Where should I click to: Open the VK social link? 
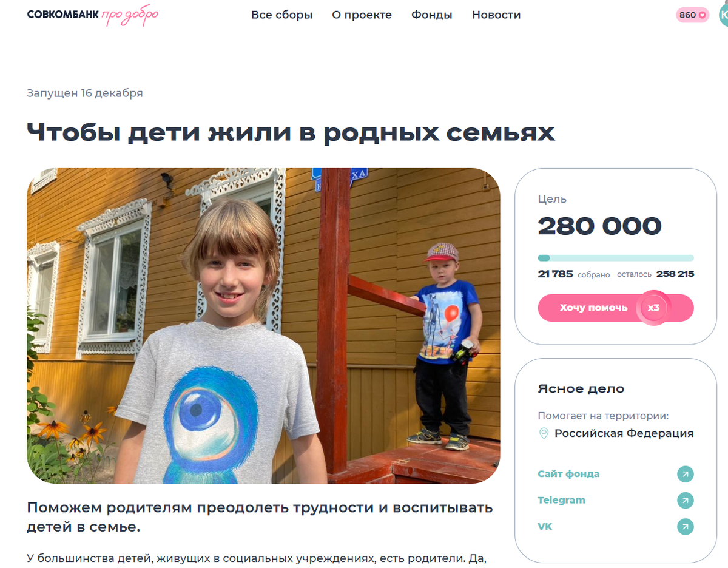pyautogui.click(x=545, y=527)
